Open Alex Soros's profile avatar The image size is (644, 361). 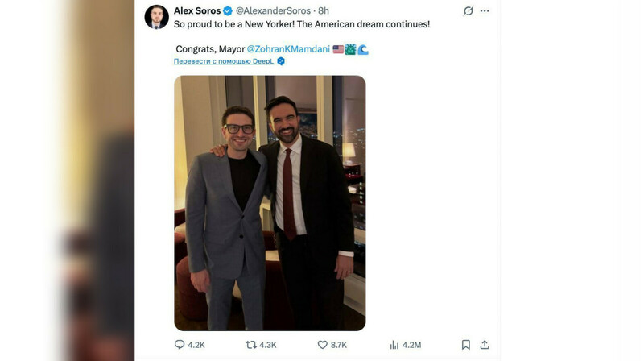[x=156, y=17]
